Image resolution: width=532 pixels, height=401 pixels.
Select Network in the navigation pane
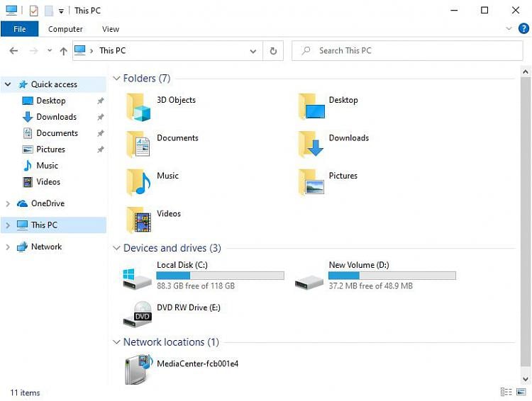coord(47,247)
